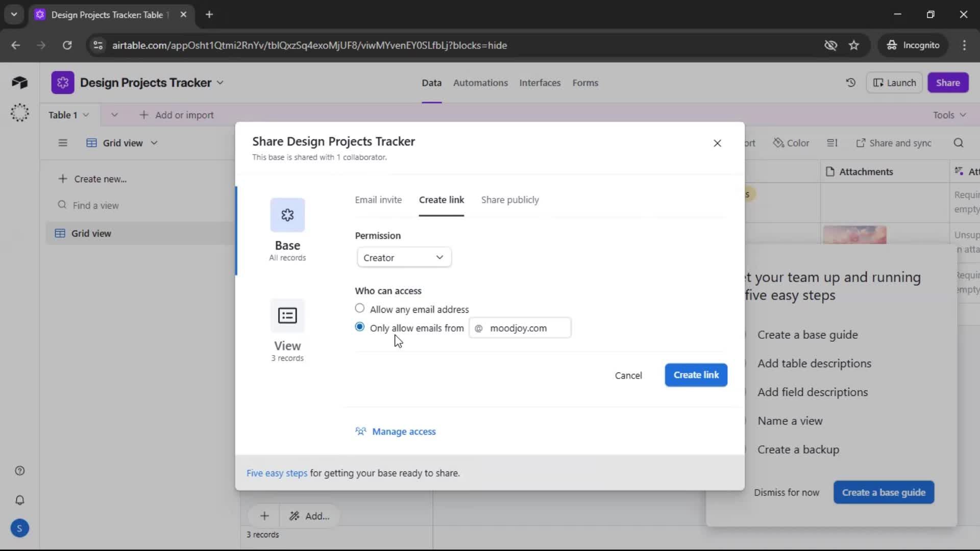980x551 pixels.
Task: Open the account avatar S icon
Action: pyautogui.click(x=19, y=529)
